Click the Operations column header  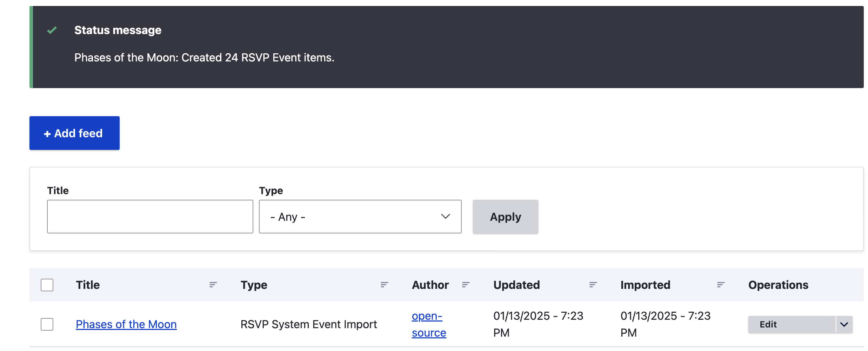click(x=779, y=285)
